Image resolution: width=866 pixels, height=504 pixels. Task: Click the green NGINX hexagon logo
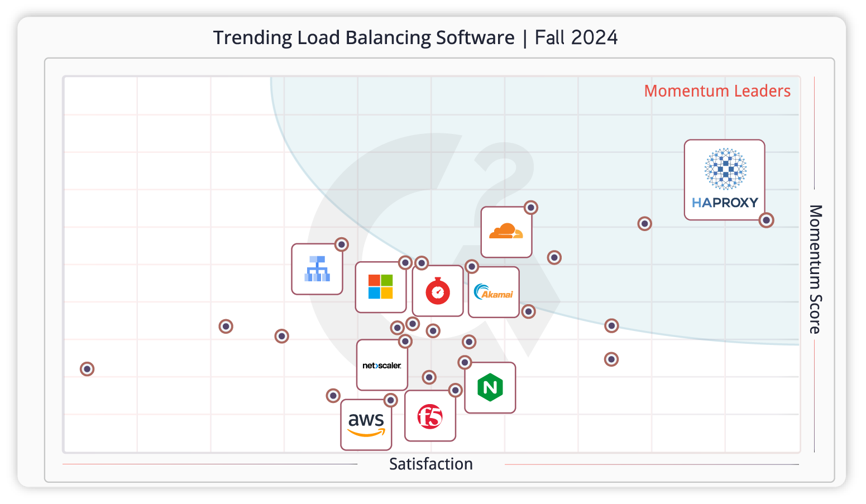tap(490, 387)
